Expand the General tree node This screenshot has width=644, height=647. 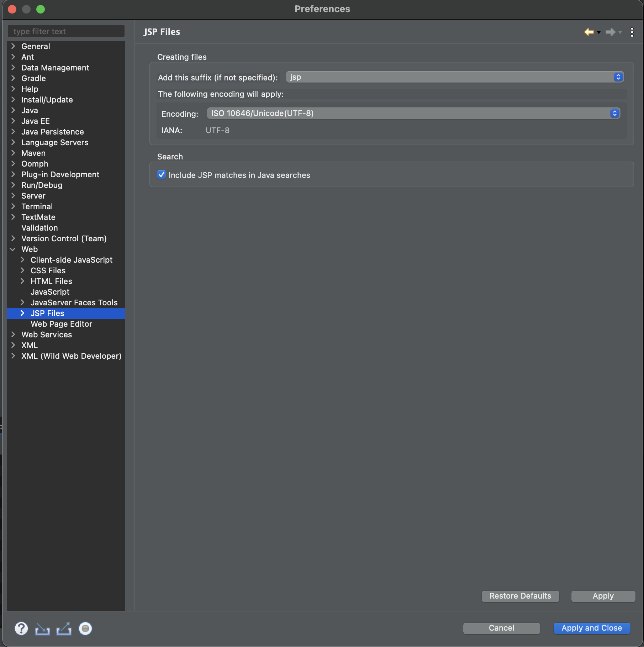coord(13,46)
